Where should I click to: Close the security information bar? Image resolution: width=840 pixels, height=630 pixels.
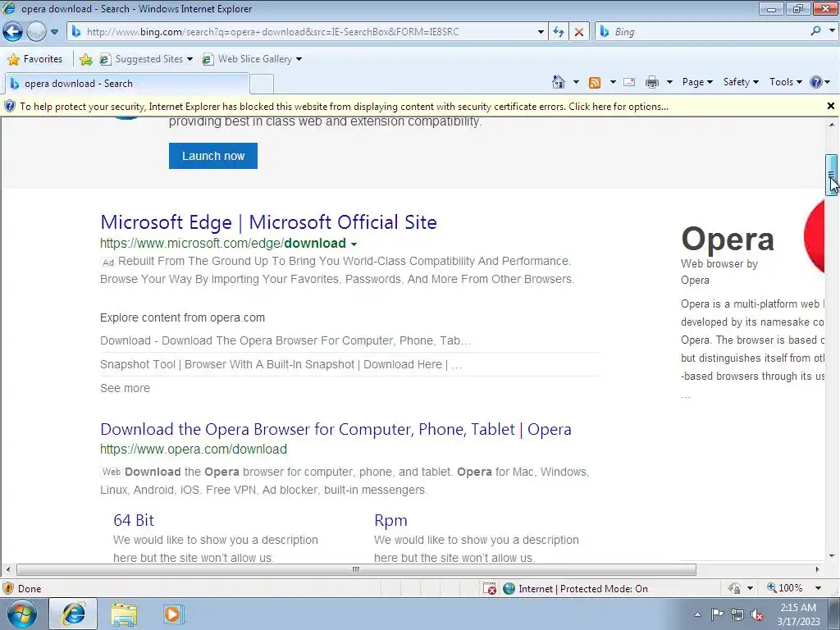(x=831, y=106)
